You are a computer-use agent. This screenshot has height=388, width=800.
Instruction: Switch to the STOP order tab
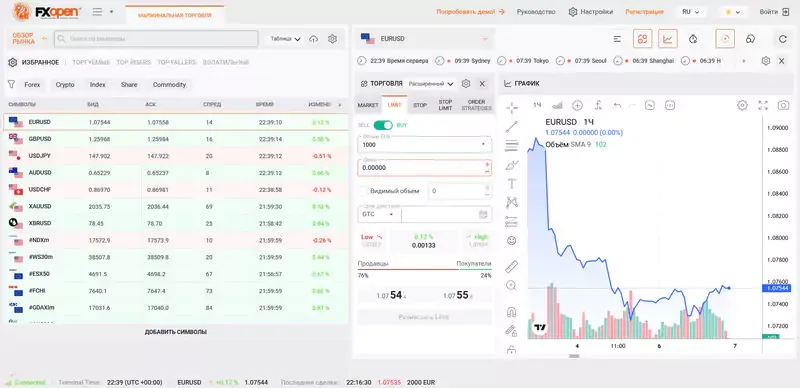click(x=420, y=105)
